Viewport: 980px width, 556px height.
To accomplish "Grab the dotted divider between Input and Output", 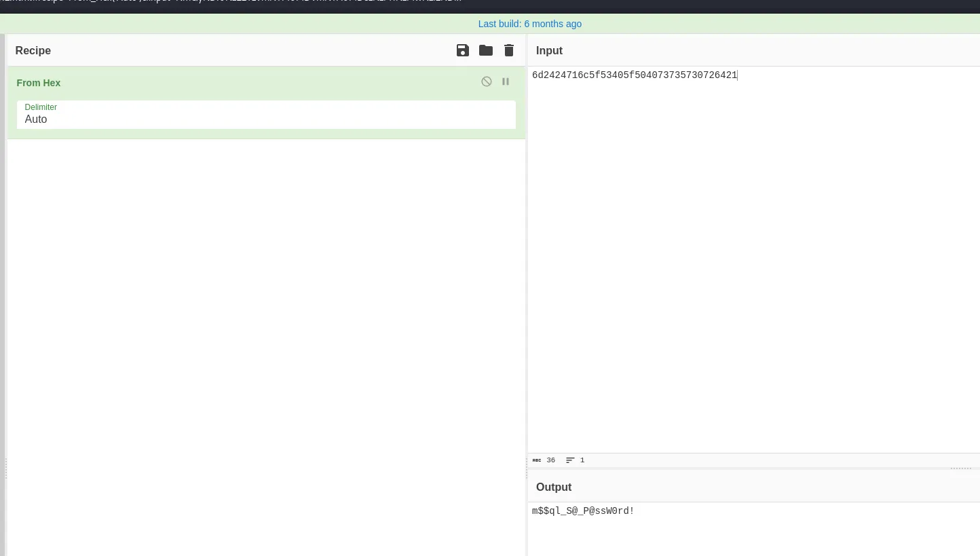I will pos(961,468).
